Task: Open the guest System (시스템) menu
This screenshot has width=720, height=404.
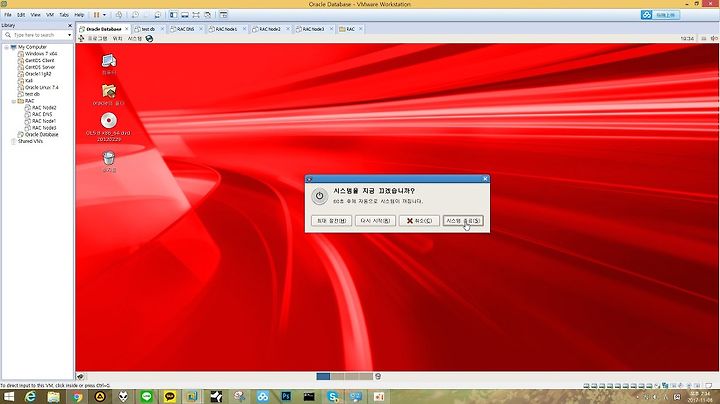Action: click(135, 39)
